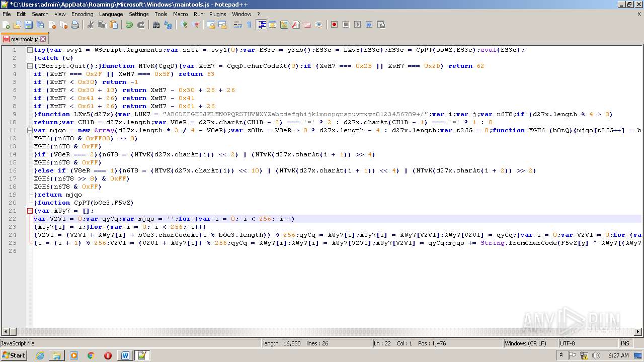The height and width of the screenshot is (362, 644).
Task: Create a new file with New icon
Action: (x=7, y=25)
